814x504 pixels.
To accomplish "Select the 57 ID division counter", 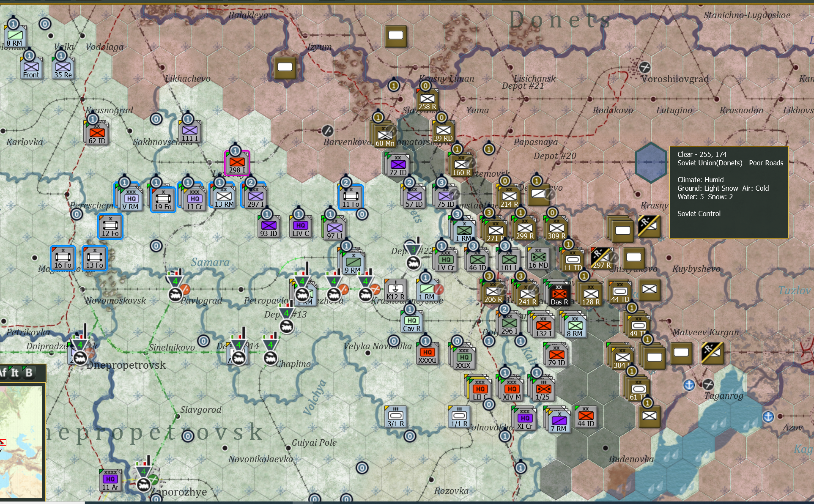I will click(414, 197).
